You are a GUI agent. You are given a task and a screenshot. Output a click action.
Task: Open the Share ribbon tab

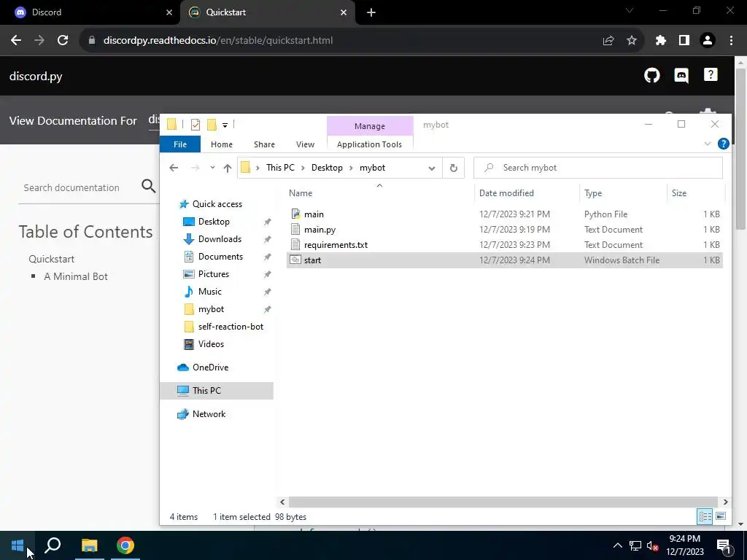(x=264, y=144)
